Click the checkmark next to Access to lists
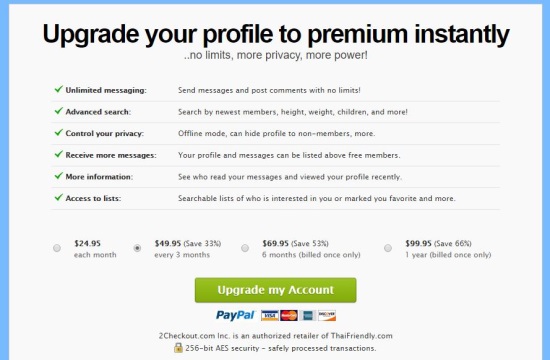 coord(59,197)
